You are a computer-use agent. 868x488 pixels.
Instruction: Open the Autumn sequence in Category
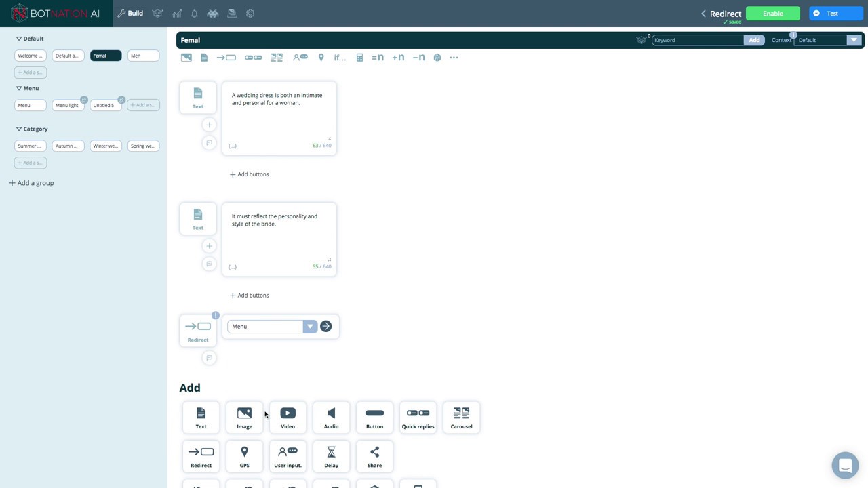68,146
